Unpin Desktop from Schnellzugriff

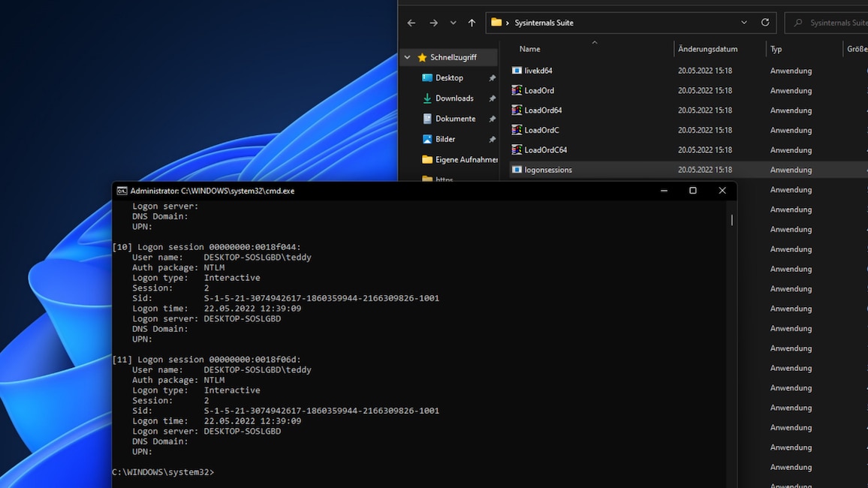(x=493, y=77)
